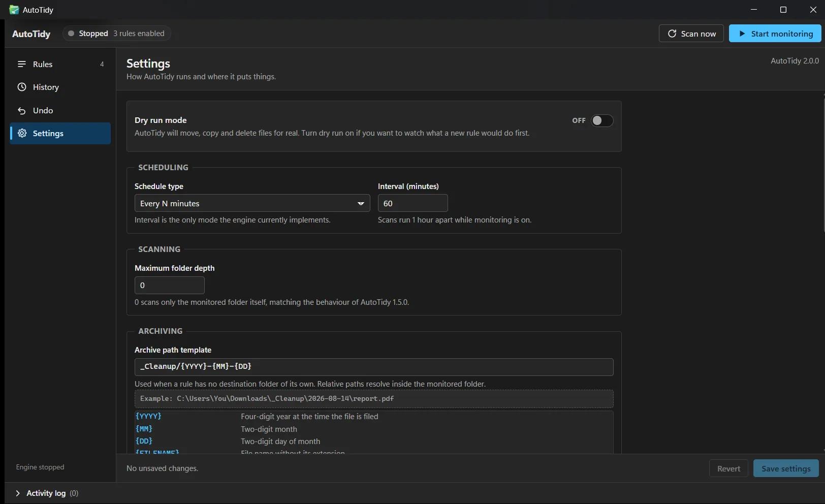Click the example archive path text
Image resolution: width=825 pixels, height=504 pixels.
tap(267, 399)
